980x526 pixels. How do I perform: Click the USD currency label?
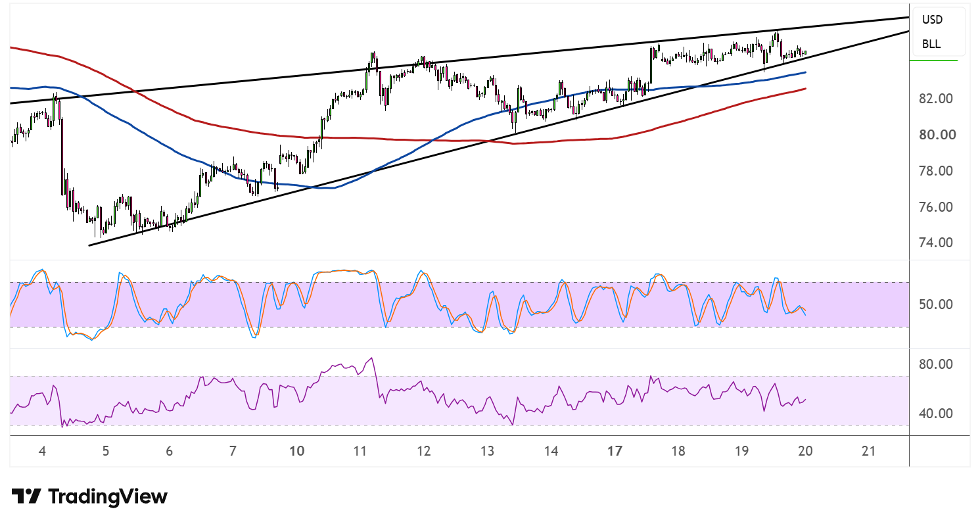(x=932, y=20)
